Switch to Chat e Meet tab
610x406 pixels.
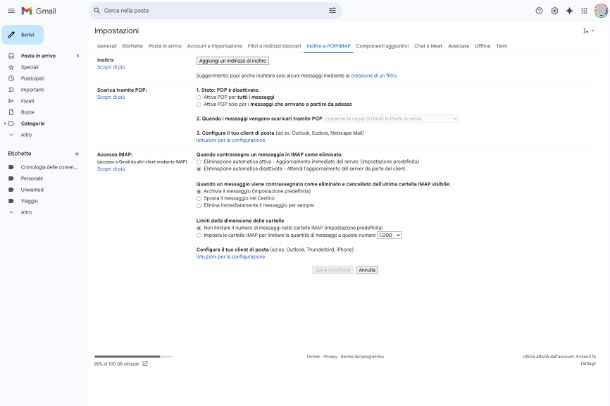(428, 46)
